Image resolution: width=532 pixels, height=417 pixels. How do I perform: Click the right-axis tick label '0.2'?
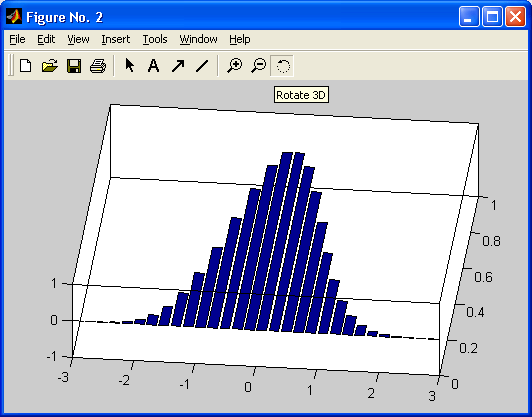tap(469, 348)
